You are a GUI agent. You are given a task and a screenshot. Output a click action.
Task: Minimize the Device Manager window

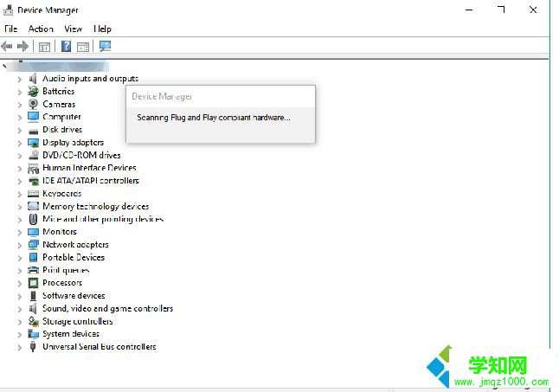(469, 10)
